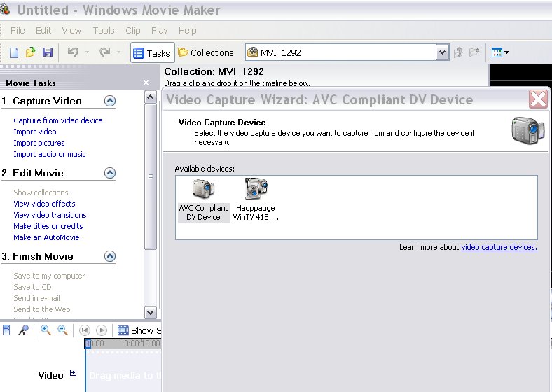Click the Send to the Web text
This screenshot has height=392, width=552.
click(42, 309)
